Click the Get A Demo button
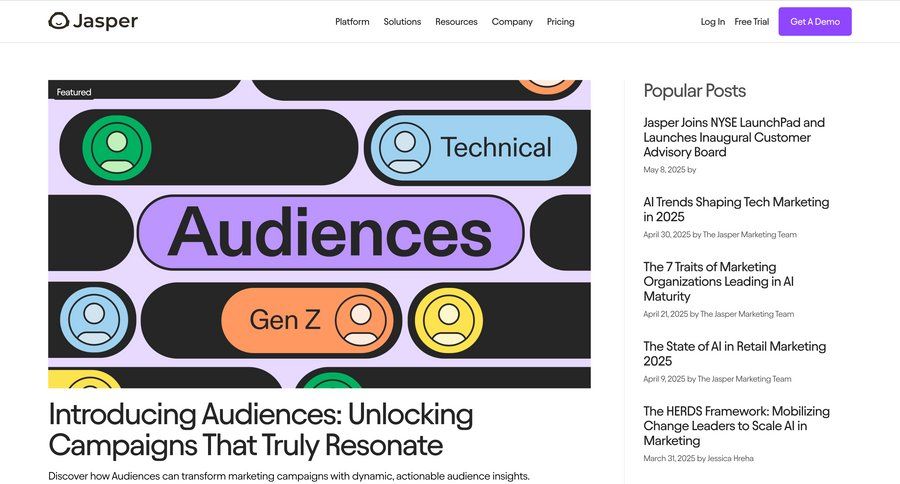900x484 pixels. tap(814, 22)
